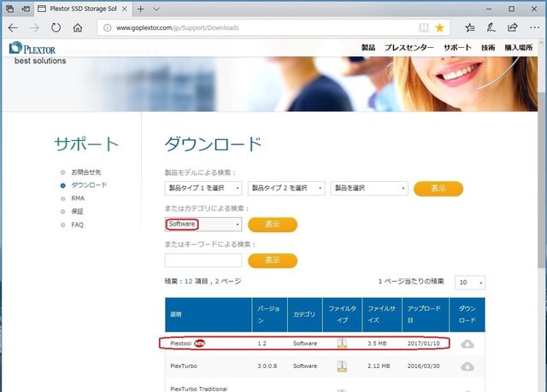Open the サポート top menu
The image size is (547, 392).
pos(457,47)
